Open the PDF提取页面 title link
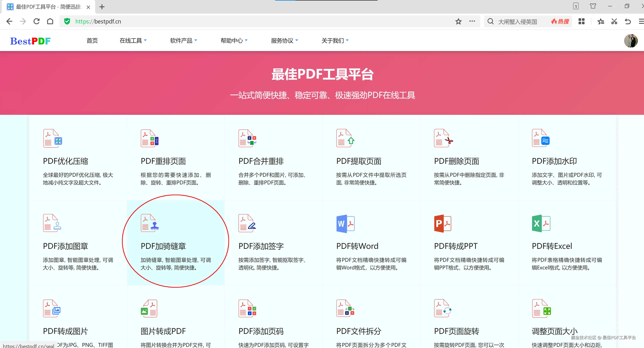This screenshot has width=644, height=348. pos(359,161)
